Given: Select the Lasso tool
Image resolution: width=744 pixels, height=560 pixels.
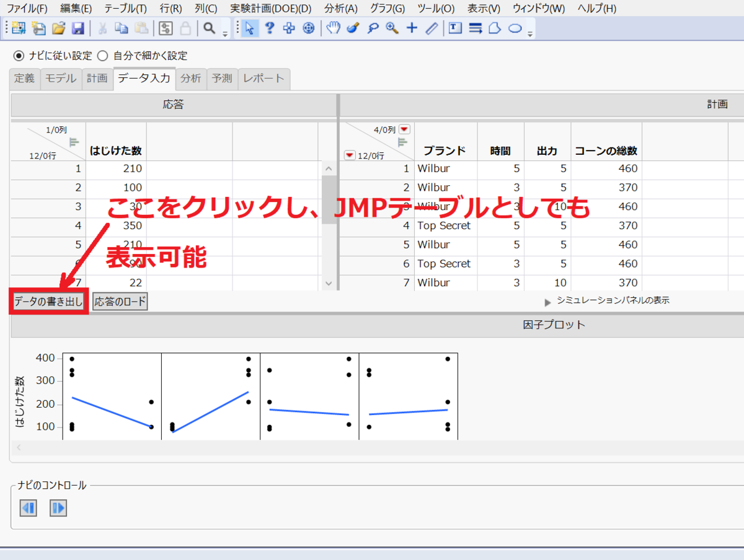Looking at the screenshot, I should [373, 28].
